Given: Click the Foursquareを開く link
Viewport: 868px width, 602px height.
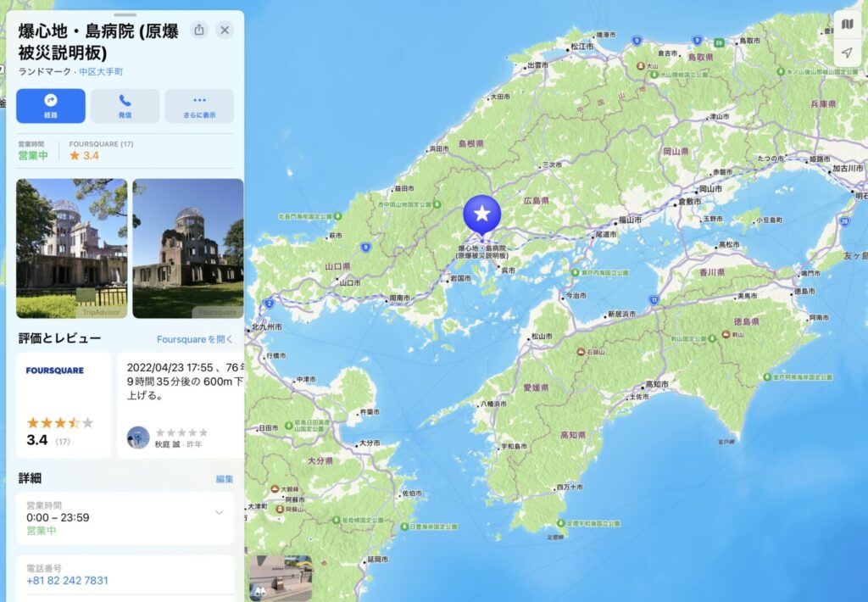Looking at the screenshot, I should pyautogui.click(x=194, y=339).
